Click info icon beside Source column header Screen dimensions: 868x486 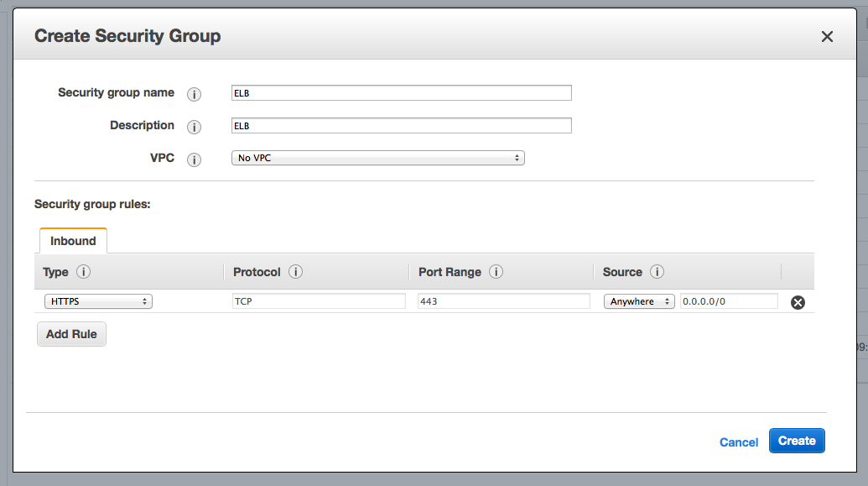(x=657, y=272)
